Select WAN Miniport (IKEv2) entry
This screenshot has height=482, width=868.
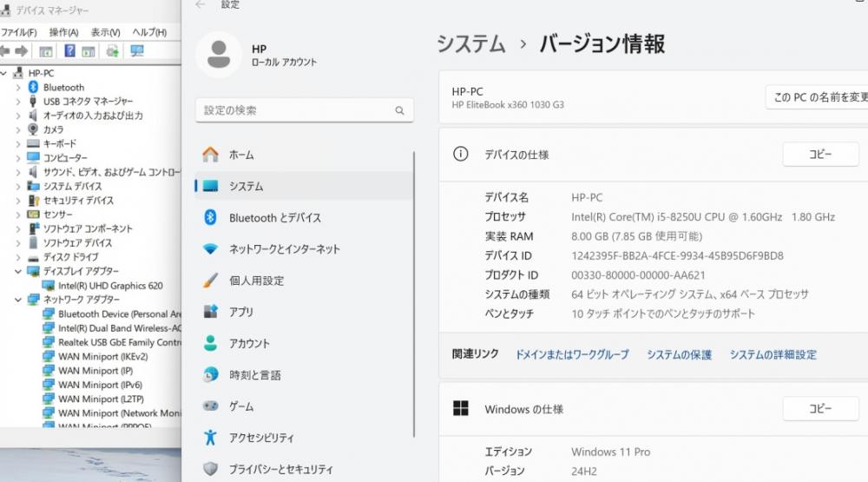click(x=103, y=356)
